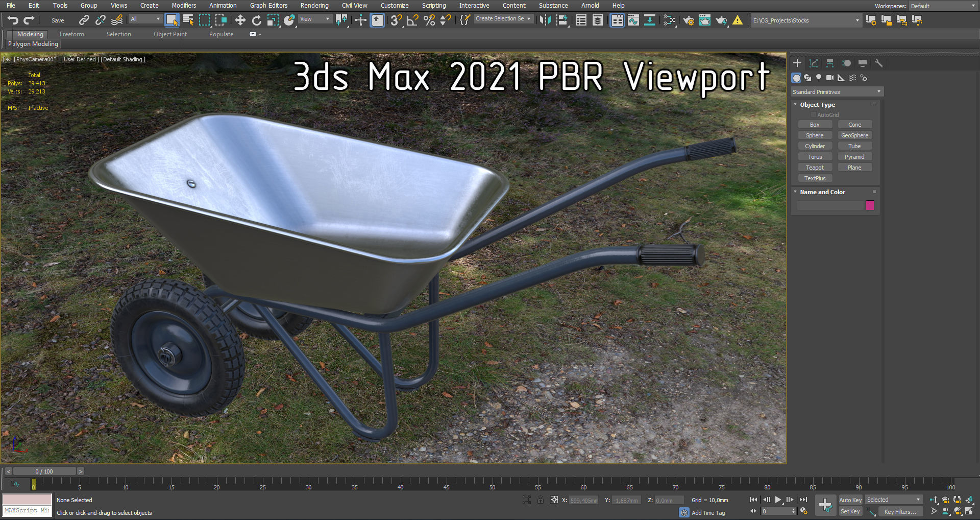This screenshot has width=980, height=520.
Task: Open the Graph Editors menu
Action: 268,6
